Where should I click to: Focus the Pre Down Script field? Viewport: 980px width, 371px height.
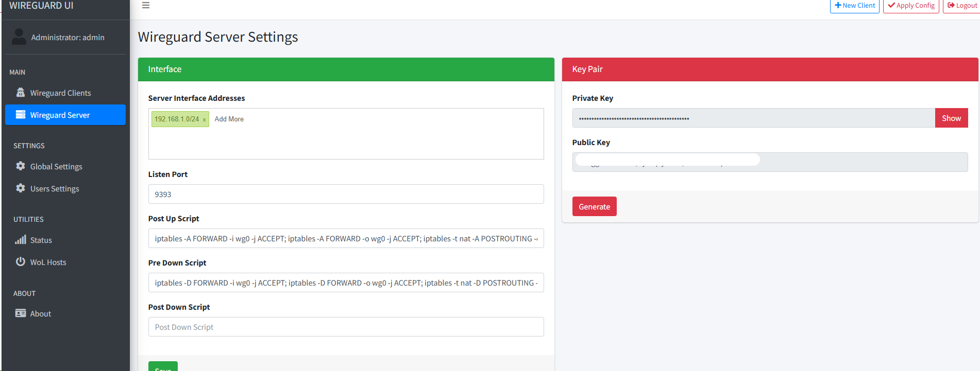(346, 282)
